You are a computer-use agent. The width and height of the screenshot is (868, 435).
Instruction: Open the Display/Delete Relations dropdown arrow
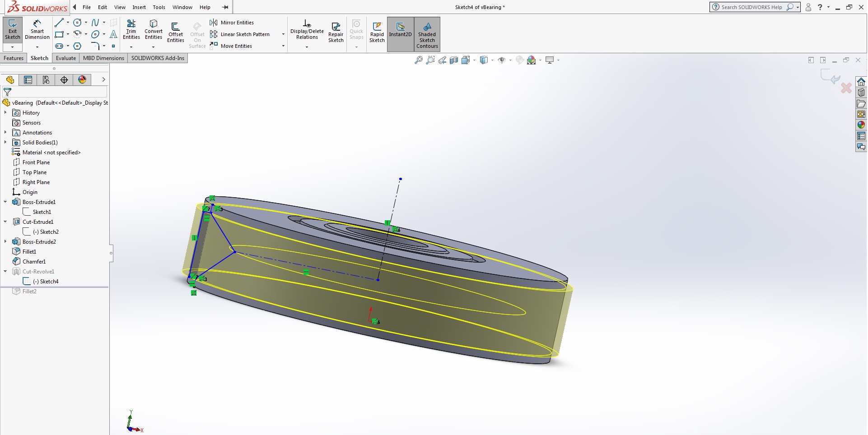307,47
